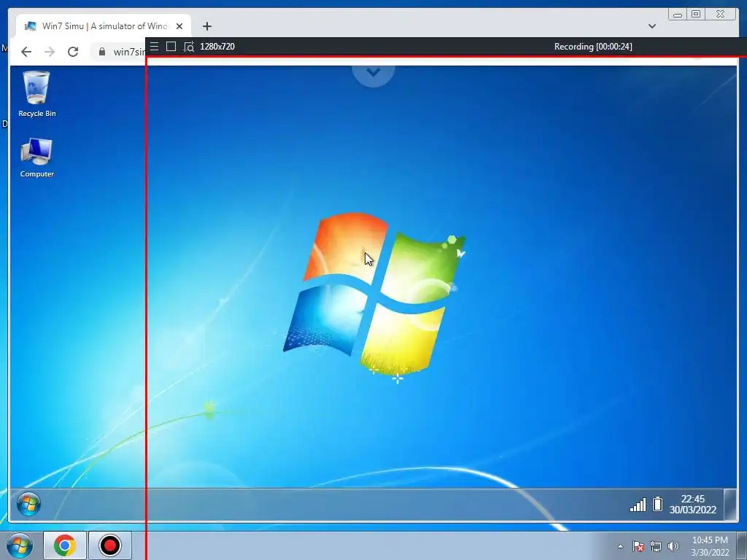The height and width of the screenshot is (560, 747).
Task: Open the Recycle Bin desktop icon
Action: 36,94
